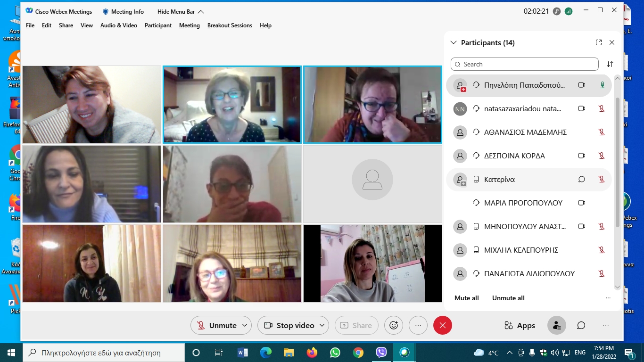
Task: Click the participants list scrollbar
Action: click(x=618, y=160)
